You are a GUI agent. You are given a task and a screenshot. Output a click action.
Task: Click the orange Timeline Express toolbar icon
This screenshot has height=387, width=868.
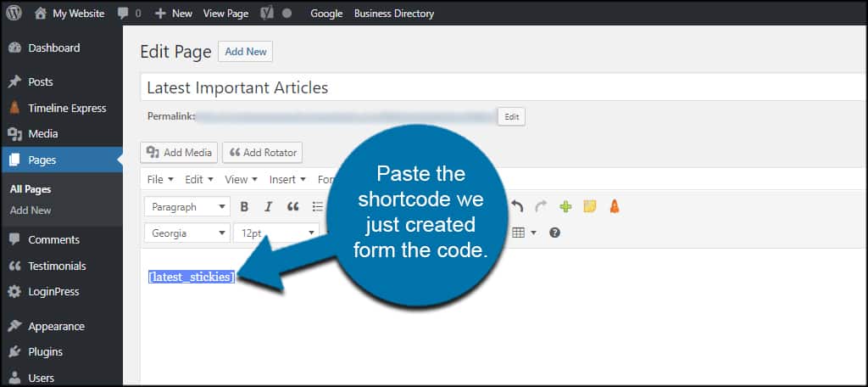pyautogui.click(x=614, y=207)
